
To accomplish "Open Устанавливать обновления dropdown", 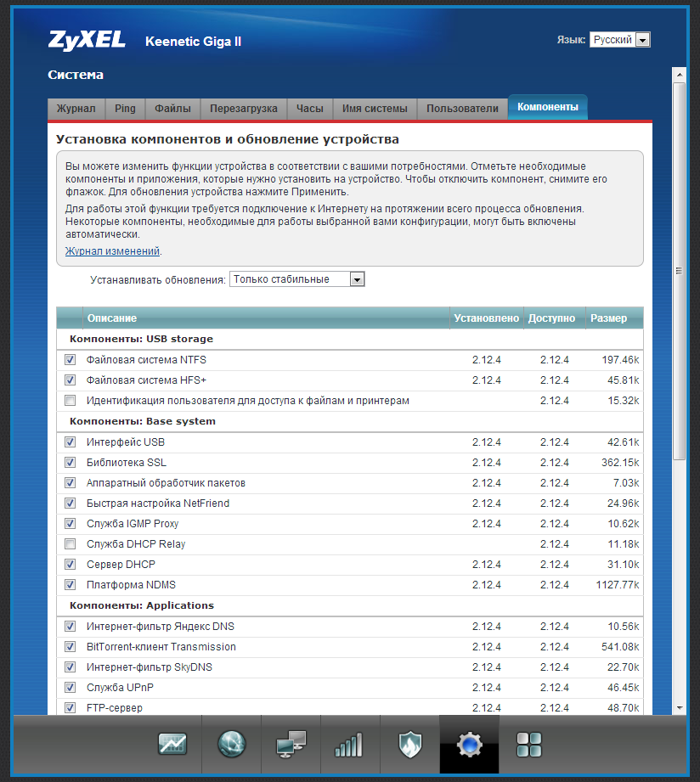I will (296, 279).
